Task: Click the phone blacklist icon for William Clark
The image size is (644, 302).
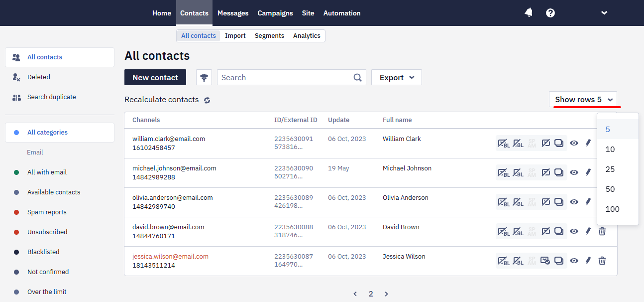Action: pyautogui.click(x=518, y=144)
